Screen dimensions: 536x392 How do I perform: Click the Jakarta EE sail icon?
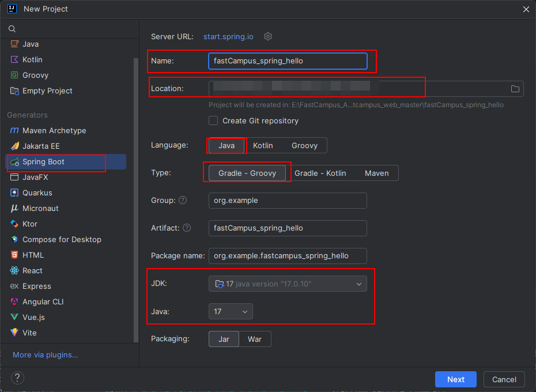14,146
